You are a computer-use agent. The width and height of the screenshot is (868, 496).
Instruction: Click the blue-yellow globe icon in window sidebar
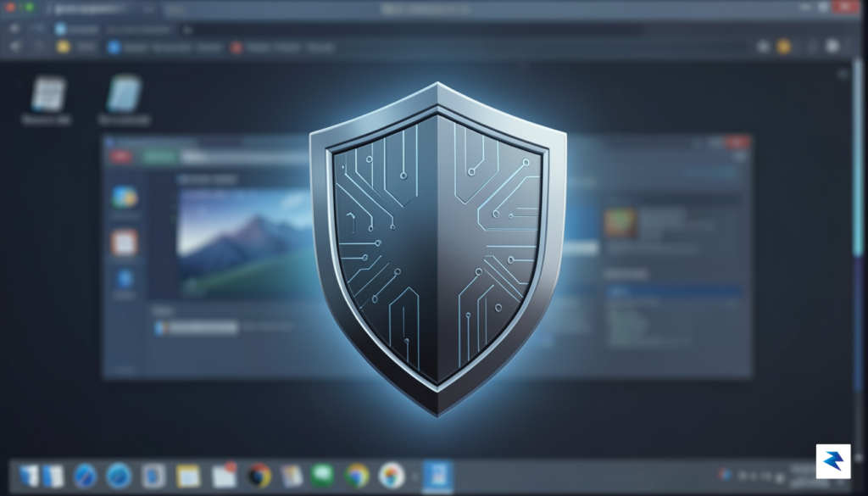(125, 197)
